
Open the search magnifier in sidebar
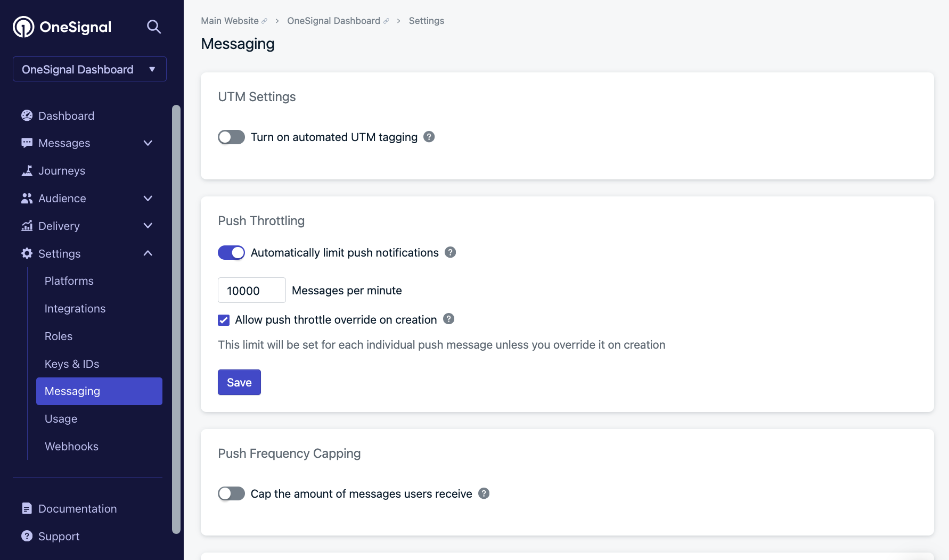pos(154,27)
